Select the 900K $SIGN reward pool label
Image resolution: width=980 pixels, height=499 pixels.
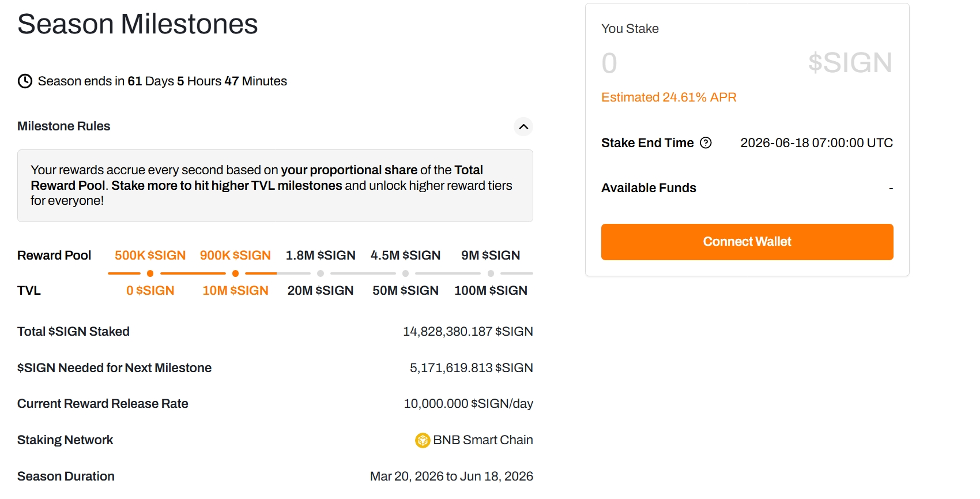click(x=235, y=256)
